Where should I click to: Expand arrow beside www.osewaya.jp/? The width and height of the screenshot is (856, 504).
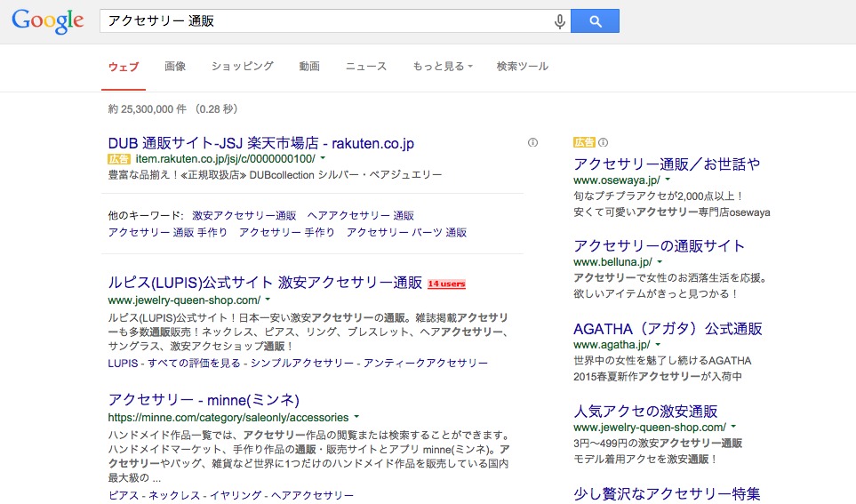click(x=668, y=180)
